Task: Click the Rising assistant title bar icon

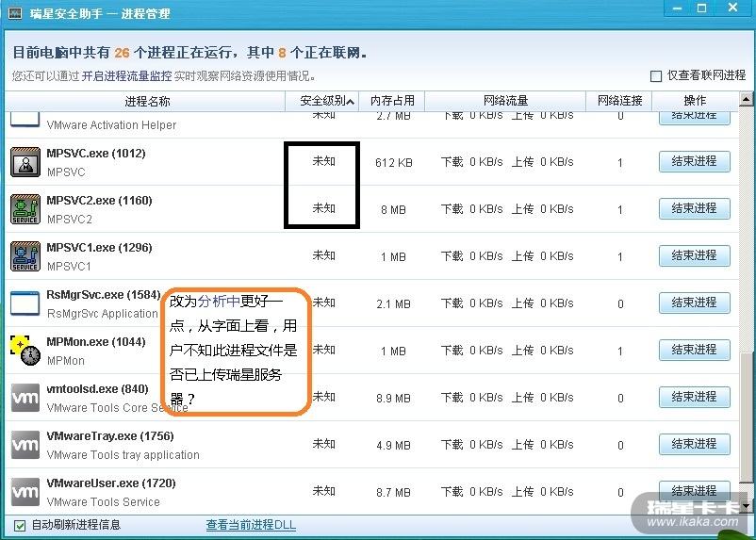Action: [x=15, y=13]
